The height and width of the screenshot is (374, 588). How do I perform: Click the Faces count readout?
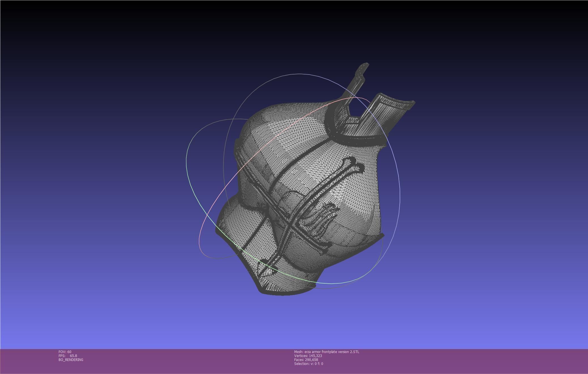tap(306, 360)
